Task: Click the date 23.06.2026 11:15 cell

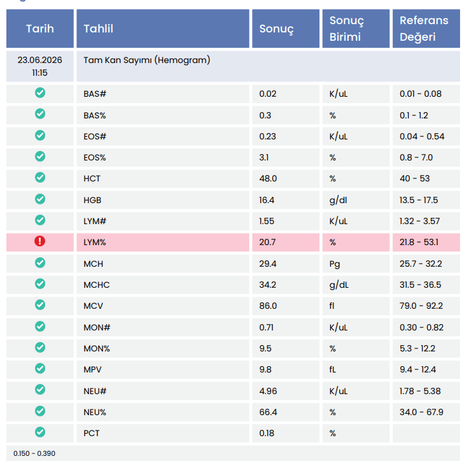Action: pyautogui.click(x=39, y=66)
